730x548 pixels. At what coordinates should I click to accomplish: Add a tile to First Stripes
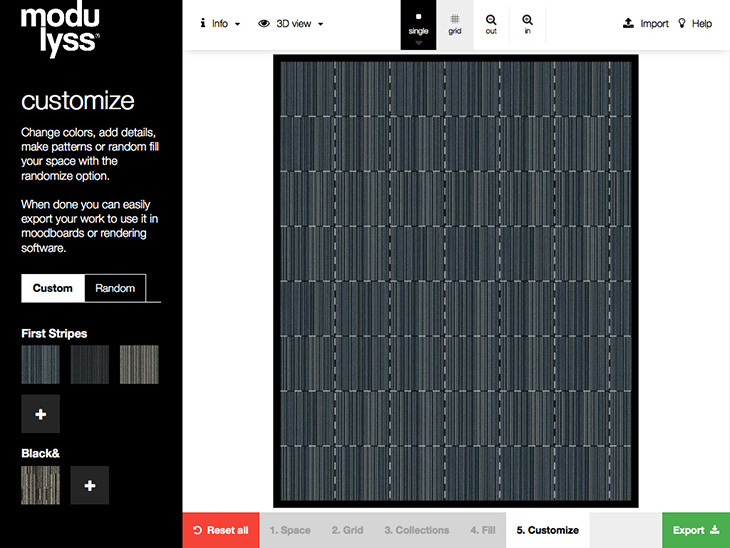pos(40,413)
